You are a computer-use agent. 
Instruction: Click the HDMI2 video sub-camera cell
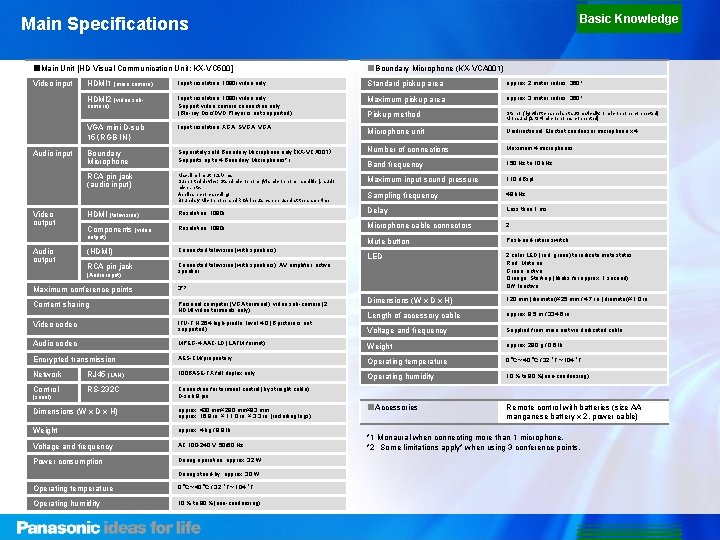click(x=125, y=106)
